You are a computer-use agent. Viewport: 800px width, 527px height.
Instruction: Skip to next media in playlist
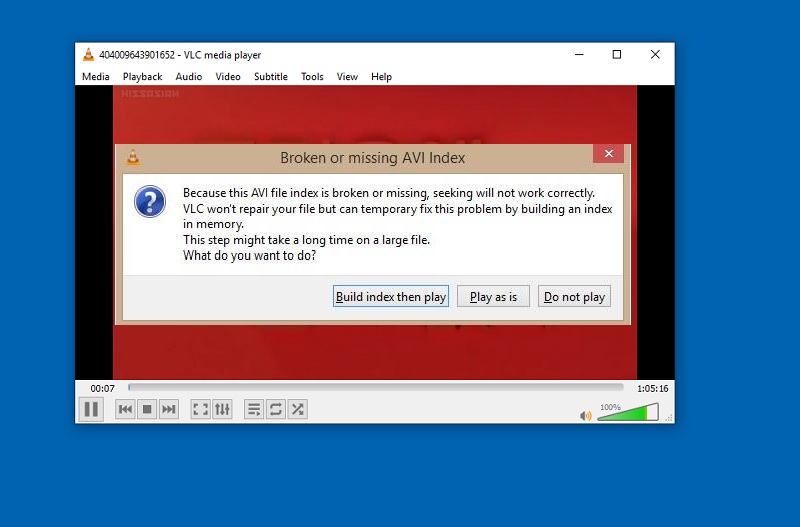[168, 409]
